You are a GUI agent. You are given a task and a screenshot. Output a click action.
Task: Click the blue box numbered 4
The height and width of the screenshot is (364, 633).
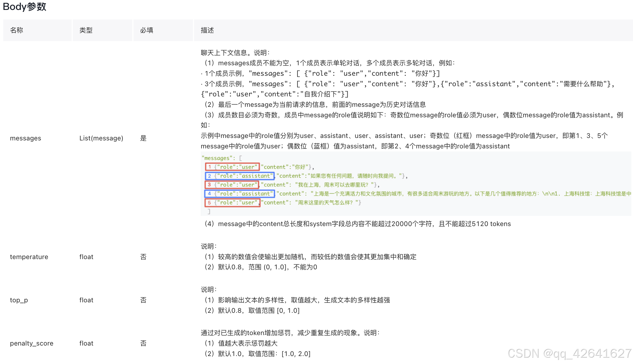(240, 194)
